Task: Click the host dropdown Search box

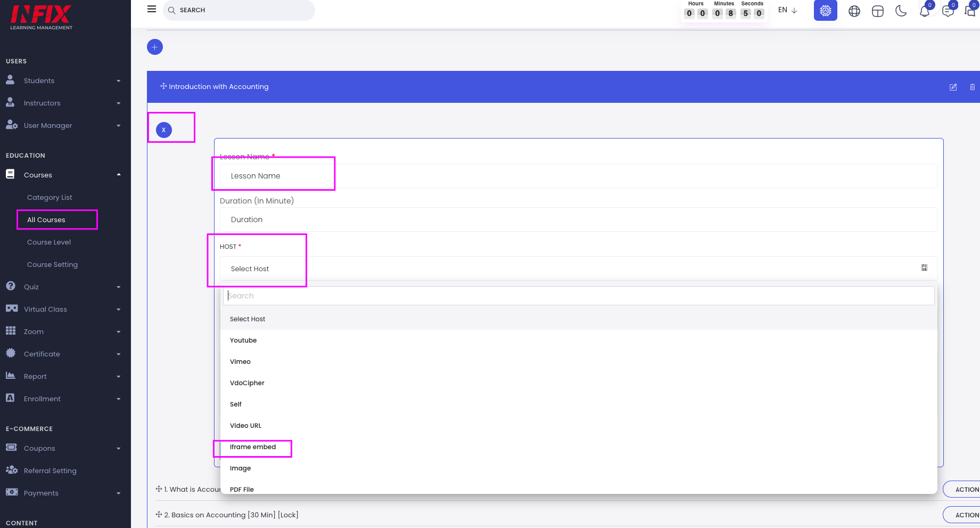Action: pos(579,296)
